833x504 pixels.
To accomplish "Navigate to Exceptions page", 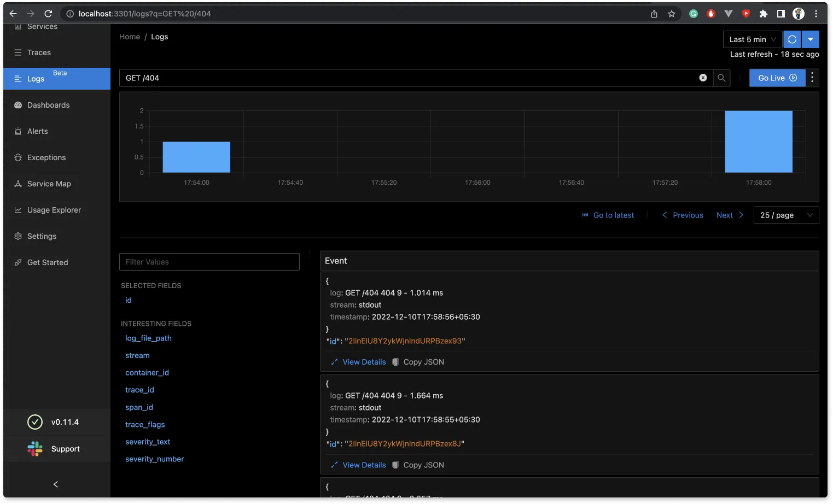I will coord(57,157).
